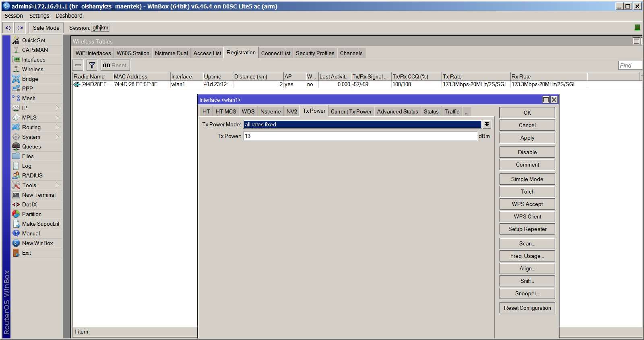Open the Settings menu
Image resolution: width=644 pixels, height=340 pixels.
tap(39, 16)
